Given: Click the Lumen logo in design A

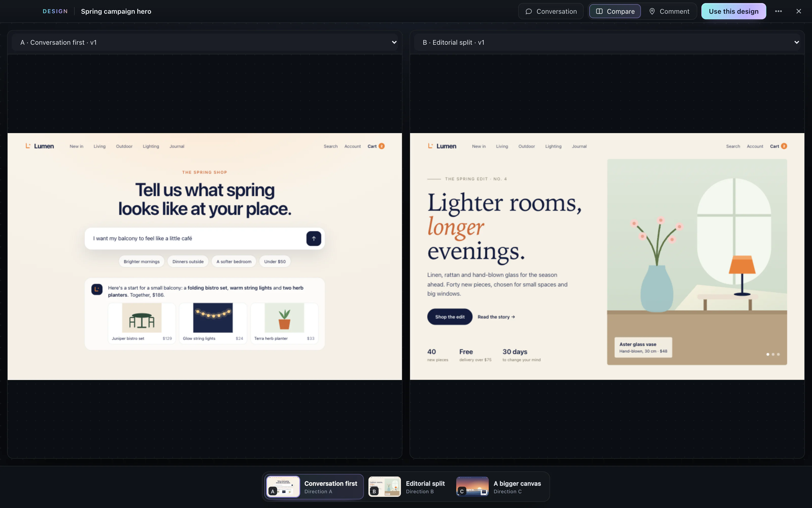Looking at the screenshot, I should pos(40,146).
